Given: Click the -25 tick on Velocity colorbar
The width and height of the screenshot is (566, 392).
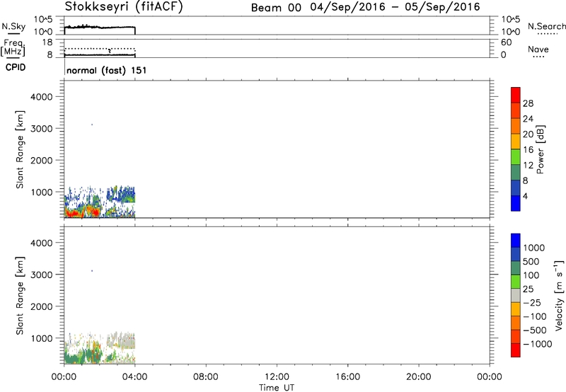Looking at the screenshot, I should (532, 302).
